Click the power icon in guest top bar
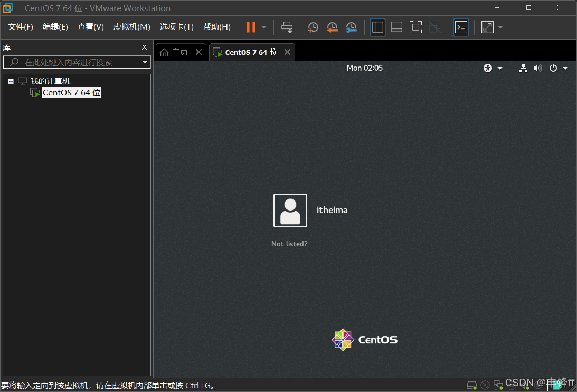Screen dimensions: 577x392 pos(553,68)
